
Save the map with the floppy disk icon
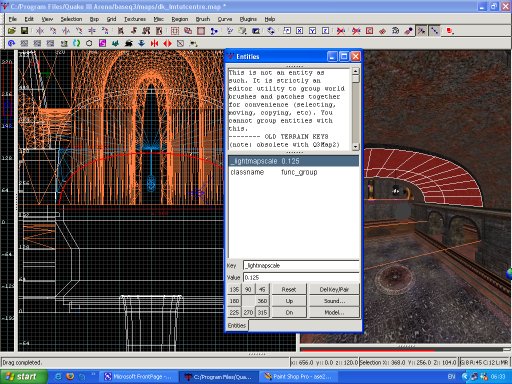pos(24,31)
